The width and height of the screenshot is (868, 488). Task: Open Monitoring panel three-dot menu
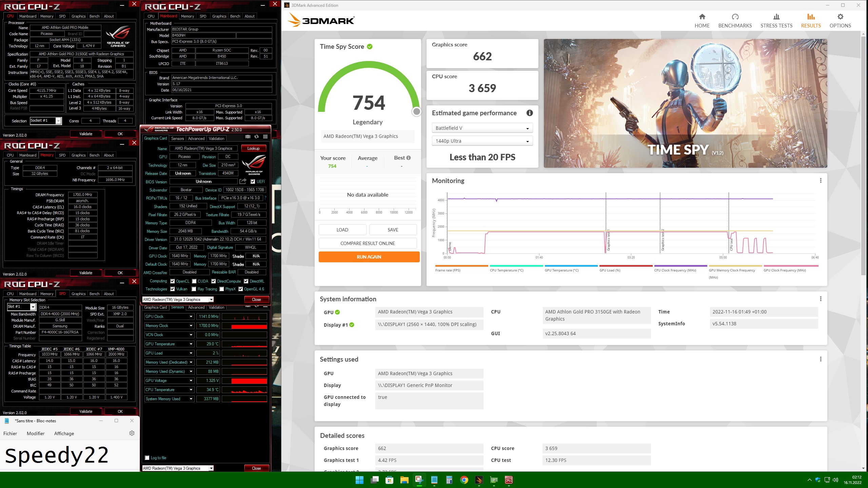click(x=821, y=181)
